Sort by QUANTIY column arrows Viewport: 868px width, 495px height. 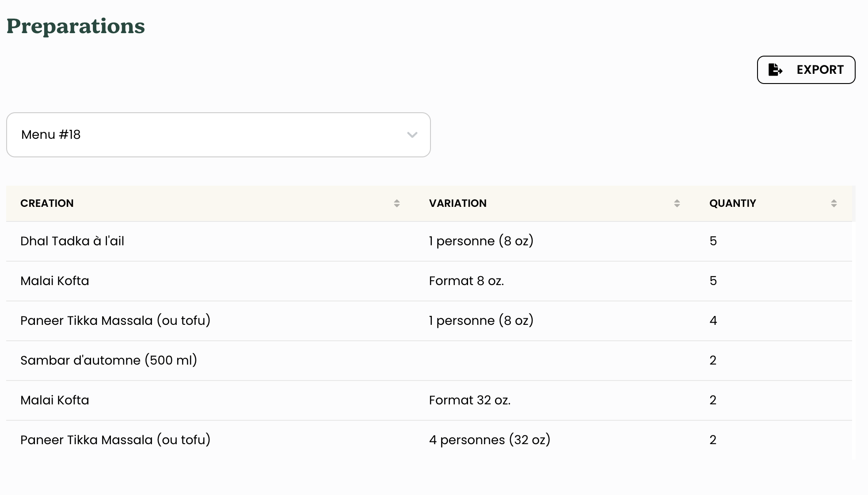(834, 203)
